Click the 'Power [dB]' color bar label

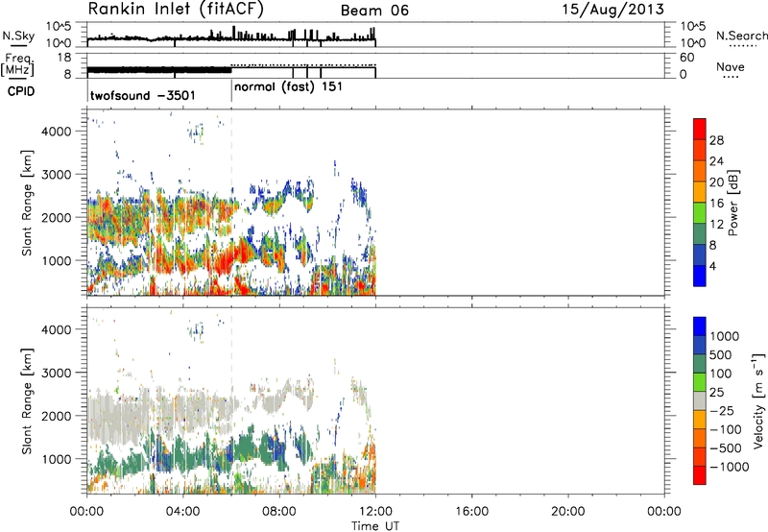tap(732, 203)
